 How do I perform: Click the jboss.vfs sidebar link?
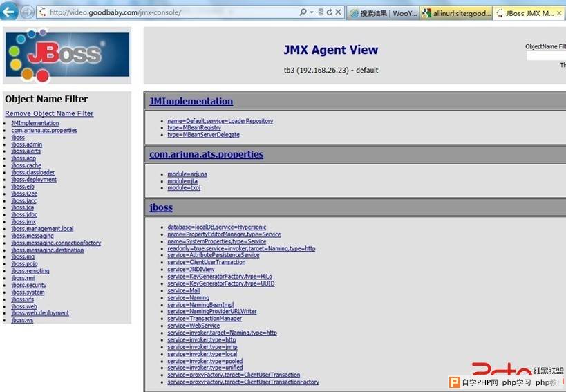click(x=22, y=299)
